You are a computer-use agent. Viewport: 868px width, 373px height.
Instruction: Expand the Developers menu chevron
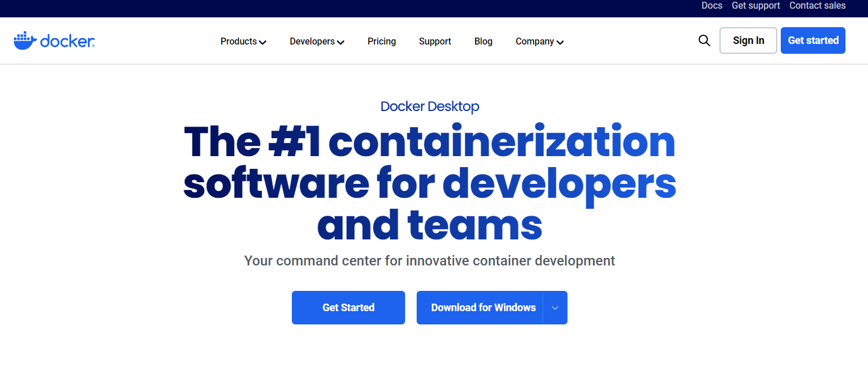pyautogui.click(x=340, y=42)
